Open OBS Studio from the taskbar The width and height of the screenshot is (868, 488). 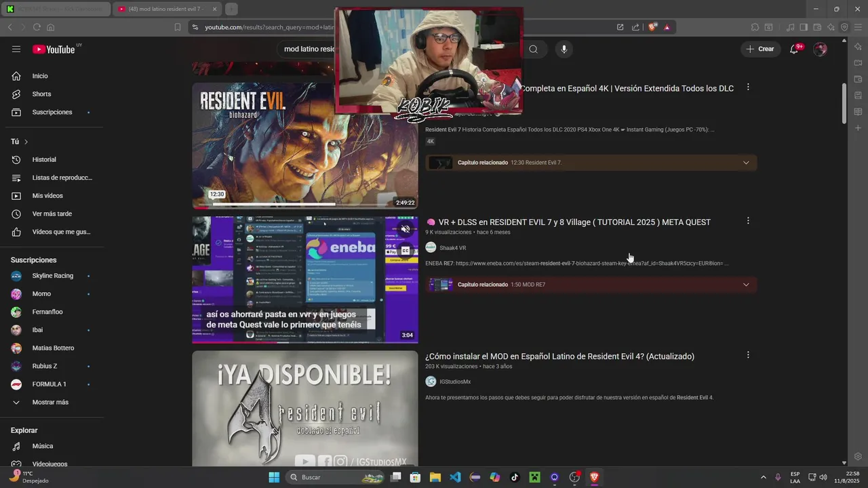[x=574, y=477]
